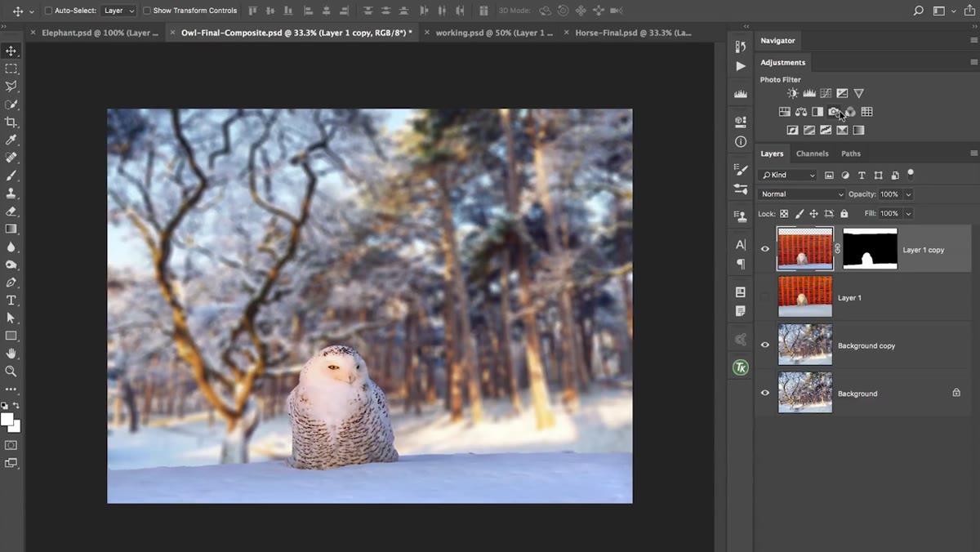
Task: Click the foreground color swatch
Action: pyautogui.click(x=7, y=420)
